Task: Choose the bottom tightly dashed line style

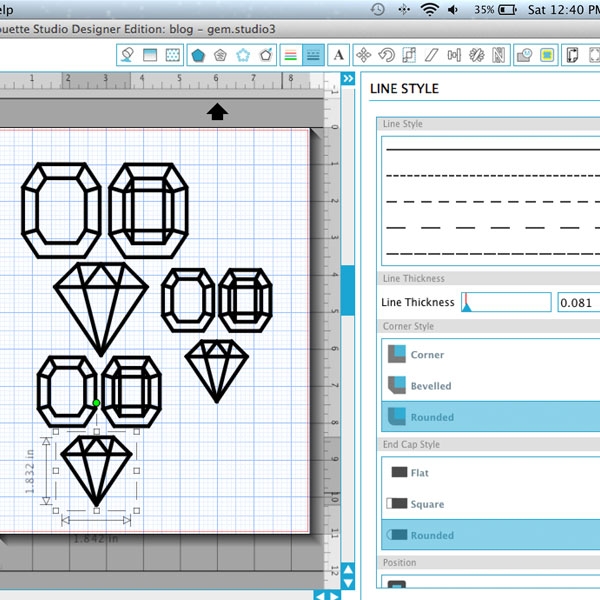Action: tap(493, 253)
